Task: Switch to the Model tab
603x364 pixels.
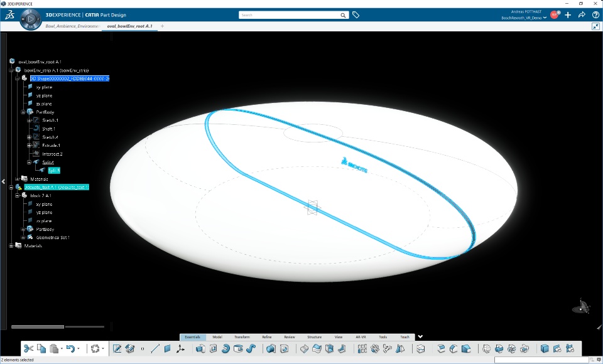Action: pyautogui.click(x=217, y=337)
